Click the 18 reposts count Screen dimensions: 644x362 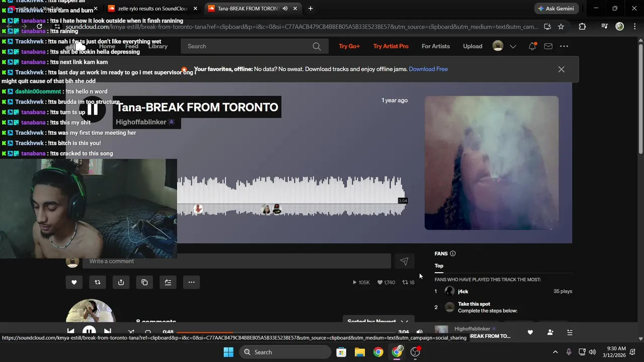coord(409,283)
